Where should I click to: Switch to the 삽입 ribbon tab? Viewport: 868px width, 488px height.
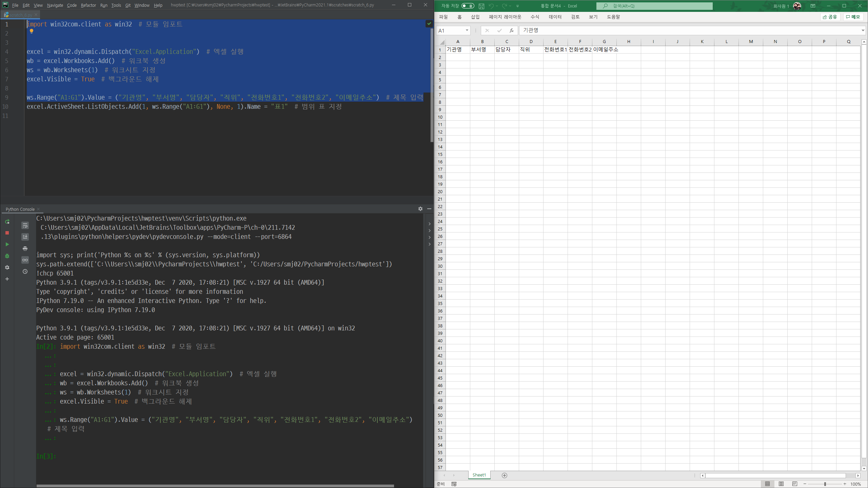pyautogui.click(x=475, y=17)
